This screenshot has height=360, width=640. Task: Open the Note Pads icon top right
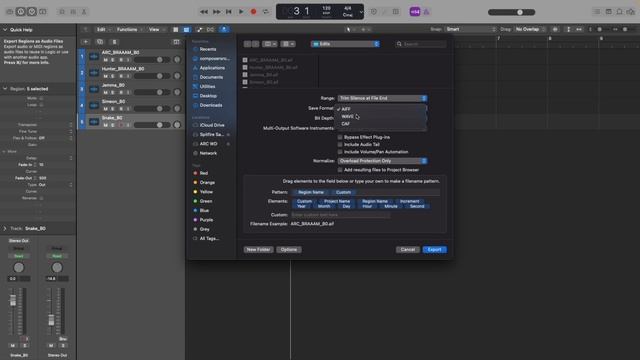(609, 12)
